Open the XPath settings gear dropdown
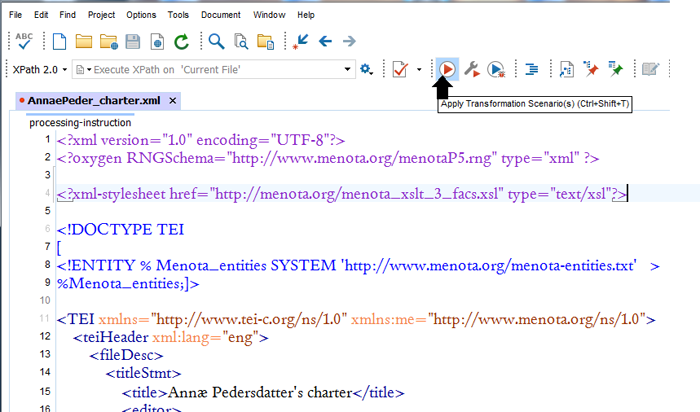Screen dimensions: 700x412 point(367,69)
